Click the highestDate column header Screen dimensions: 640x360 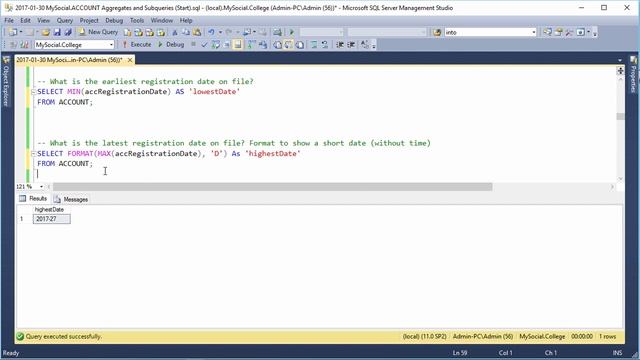(51, 209)
